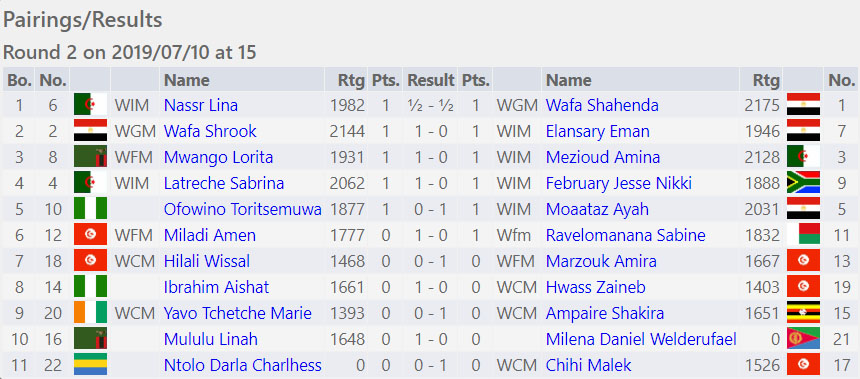Click the Ivory Coast flag beside Yavo Tchetche Marie
Screen dimensions: 860x379
click(90, 313)
